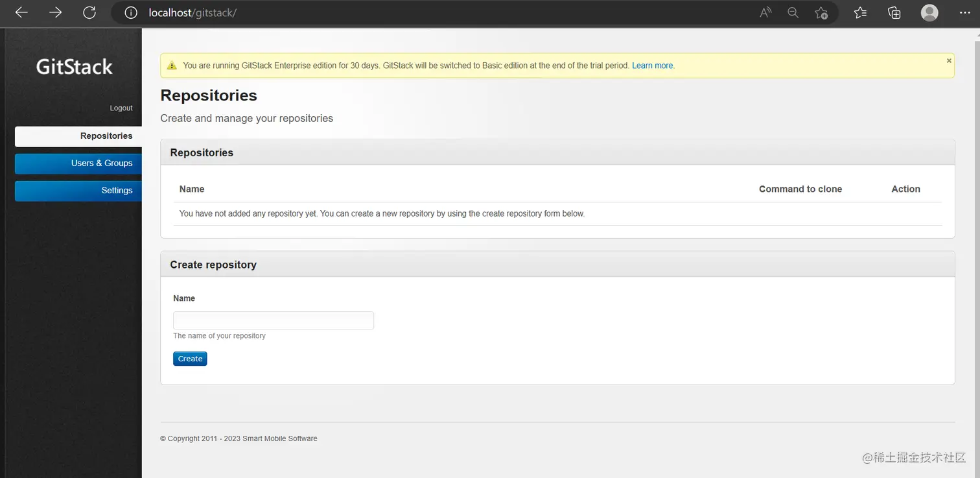Dismiss the trial edition warning banner
Image resolution: width=980 pixels, height=478 pixels.
pos(949,61)
